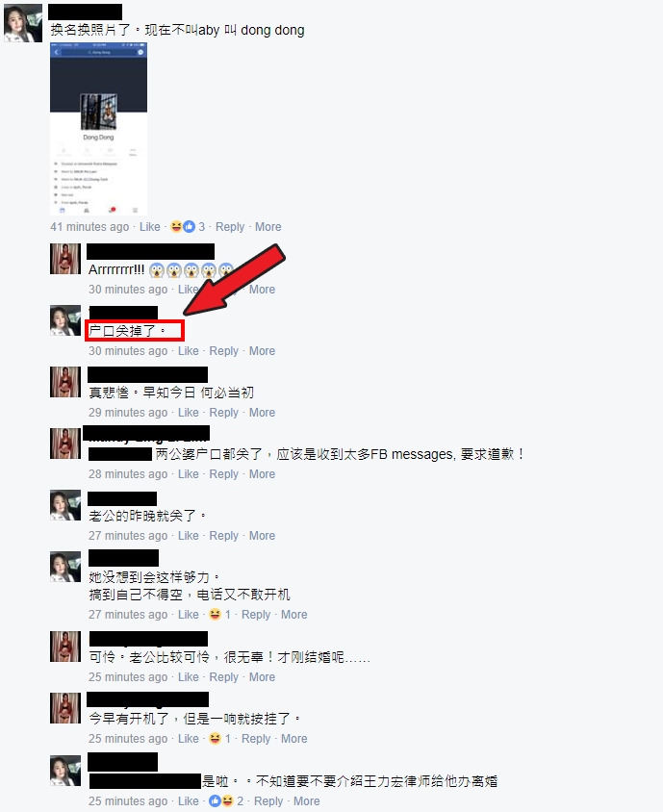Reply to the 她没想到会这样够力 comment
This screenshot has height=812, width=663.
[256, 615]
